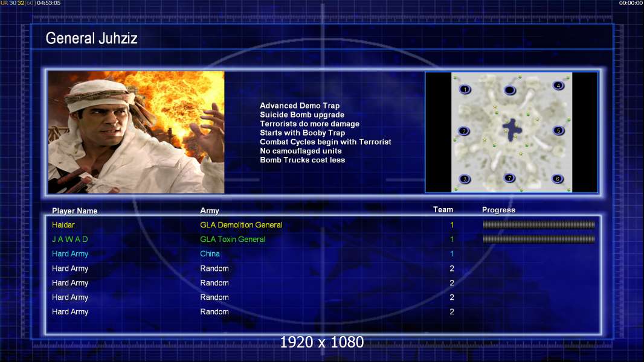
Task: Click the Player Name column header
Action: click(x=75, y=211)
